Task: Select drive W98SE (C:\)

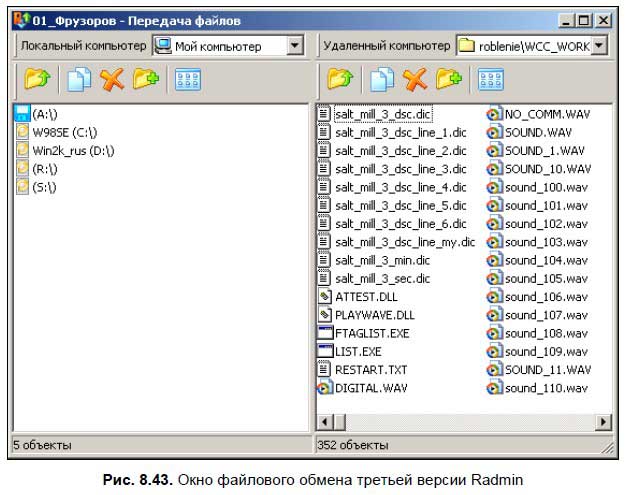Action: 64,132
